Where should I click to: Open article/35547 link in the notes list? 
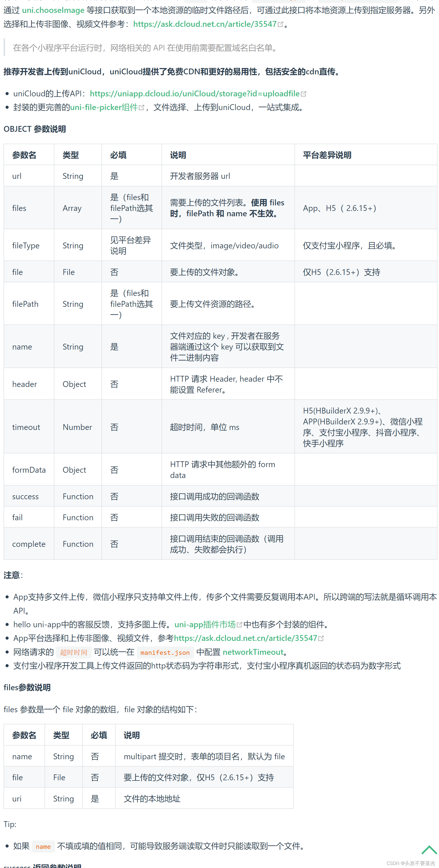click(x=247, y=638)
